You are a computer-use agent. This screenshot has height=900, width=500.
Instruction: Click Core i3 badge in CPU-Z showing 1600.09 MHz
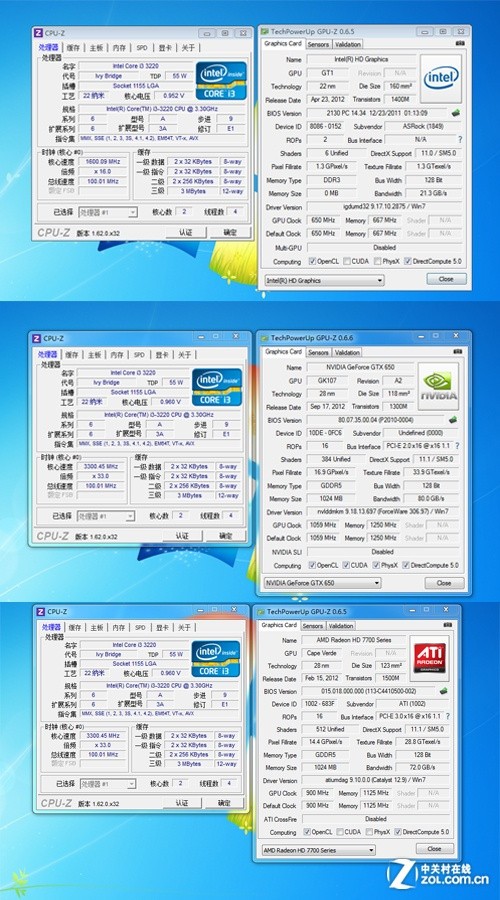coord(221,80)
